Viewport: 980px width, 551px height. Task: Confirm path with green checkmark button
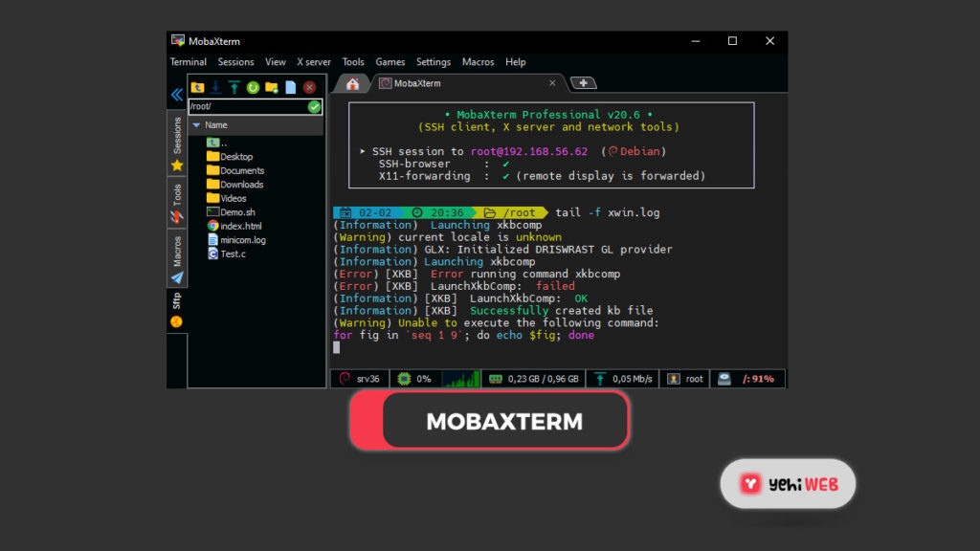click(314, 106)
